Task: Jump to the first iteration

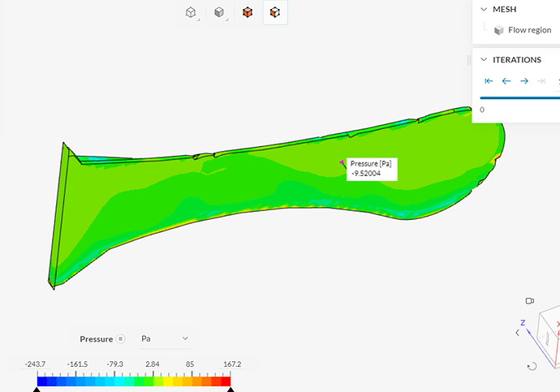Action: click(489, 81)
